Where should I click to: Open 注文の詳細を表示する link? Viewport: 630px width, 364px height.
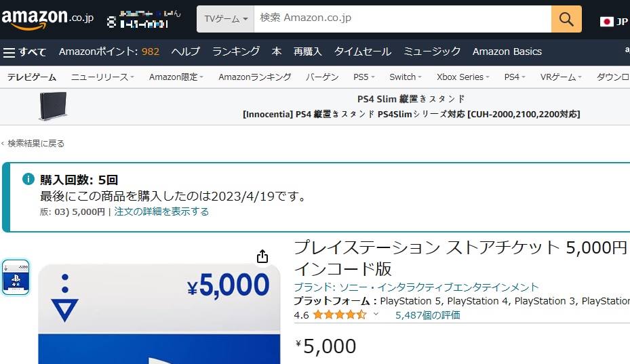tap(161, 211)
